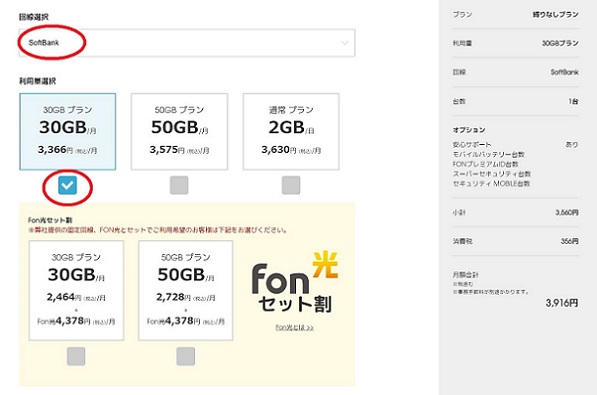Check the Fon光 set 30GB 2,464円 checkbox
Viewport: 597px width, 395px height.
(x=76, y=357)
